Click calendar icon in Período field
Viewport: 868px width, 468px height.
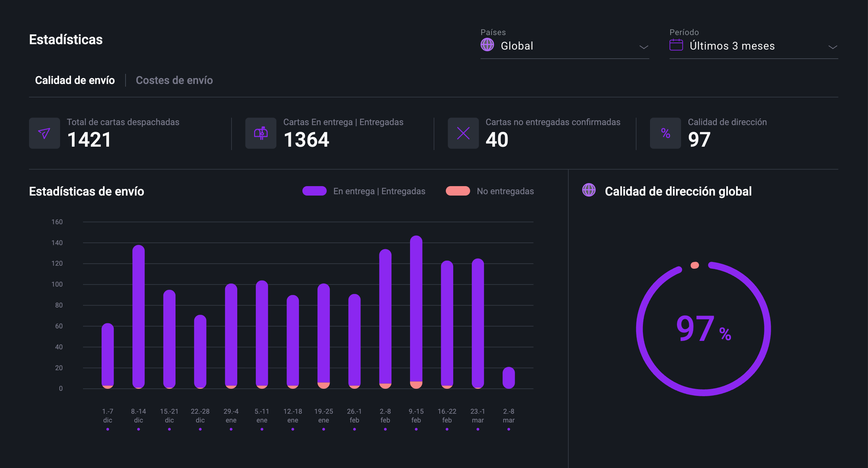pos(676,45)
